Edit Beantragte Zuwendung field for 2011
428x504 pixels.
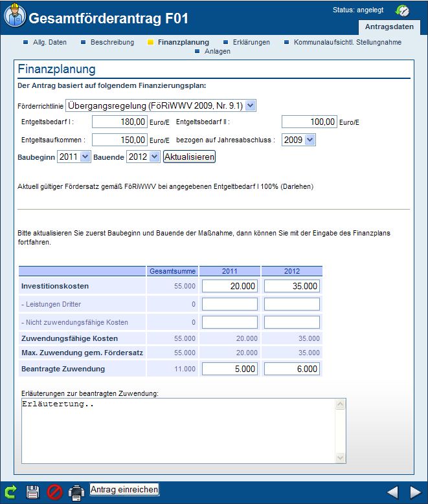(230, 369)
